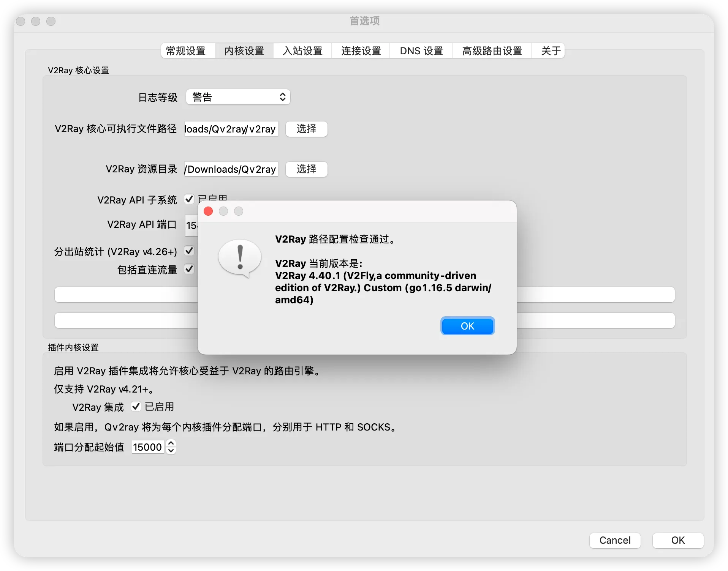This screenshot has width=728, height=571.
Task: Click the 端口分配起始值 input showing 15000
Action: pos(147,447)
